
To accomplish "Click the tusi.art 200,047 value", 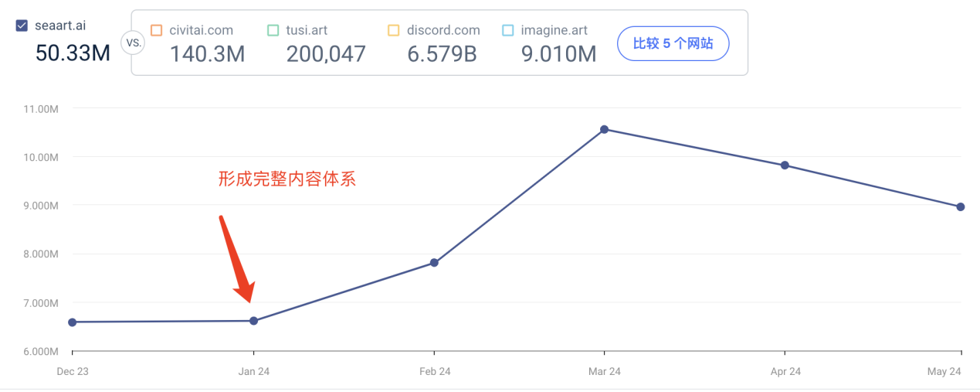I will pyautogui.click(x=326, y=53).
